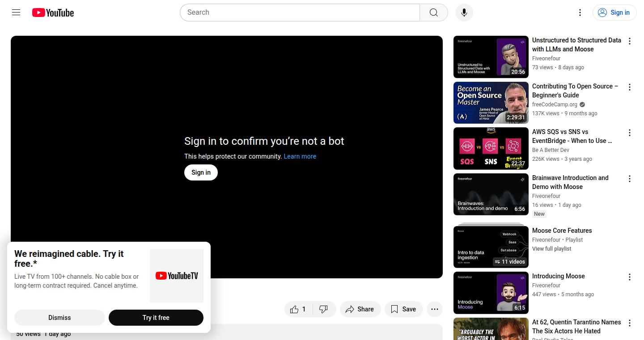Save video to a playlist
This screenshot has height=340, width=644.
tap(404, 309)
